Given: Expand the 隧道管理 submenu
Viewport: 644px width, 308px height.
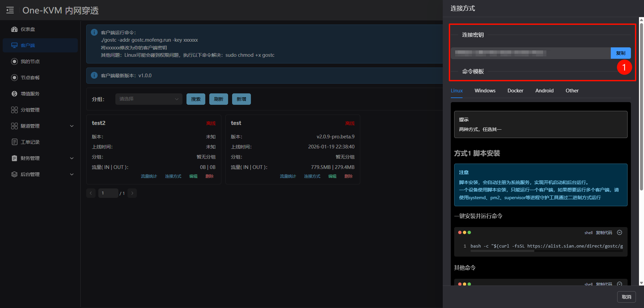Looking at the screenshot, I should [x=71, y=126].
